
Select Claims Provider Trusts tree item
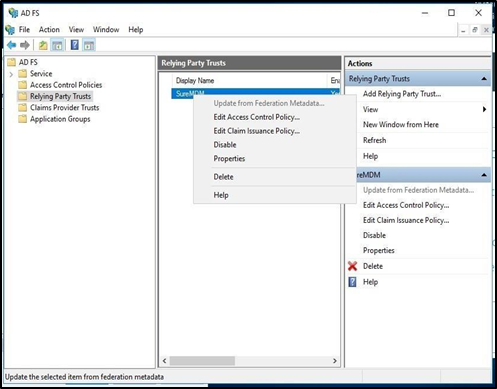point(65,107)
